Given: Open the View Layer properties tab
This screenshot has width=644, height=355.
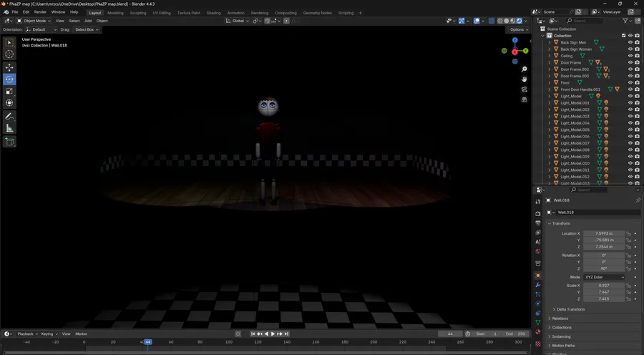Looking at the screenshot, I should (x=538, y=233).
